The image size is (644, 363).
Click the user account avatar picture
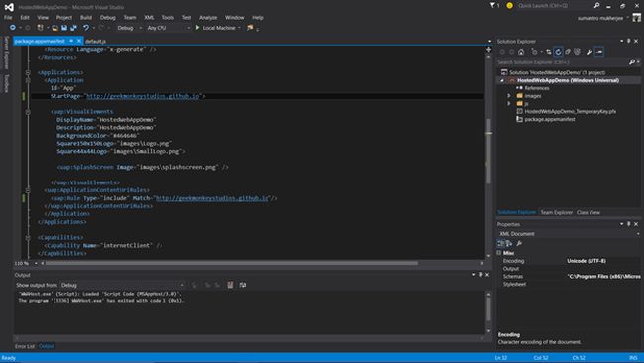(x=637, y=18)
